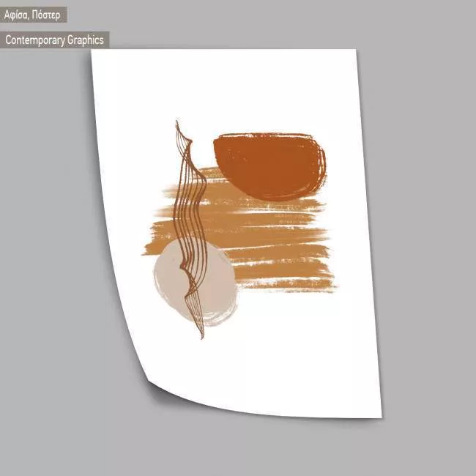Image resolution: width=476 pixels, height=476 pixels.
Task: Click the word "Contemporary" in the label
Action: [35, 40]
